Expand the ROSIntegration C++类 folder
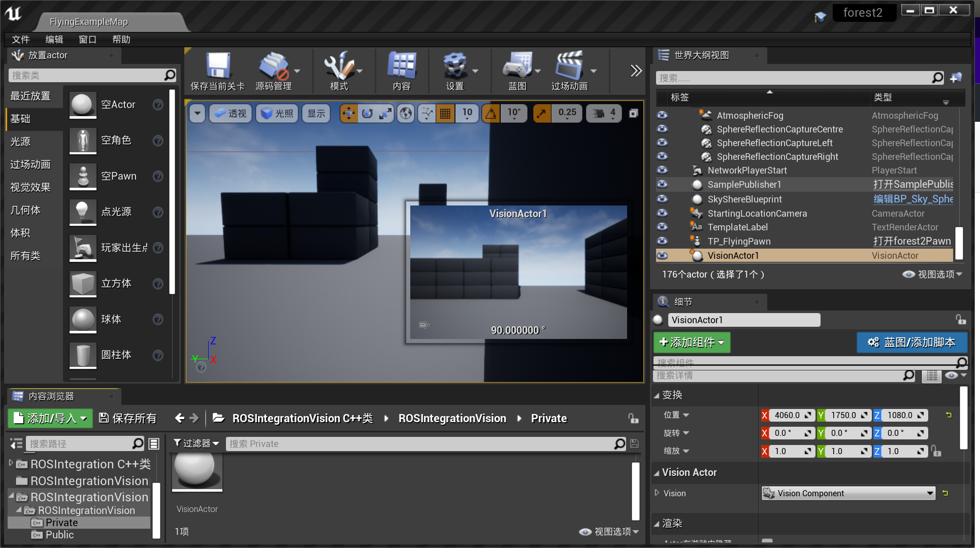980x548 pixels. point(11,463)
